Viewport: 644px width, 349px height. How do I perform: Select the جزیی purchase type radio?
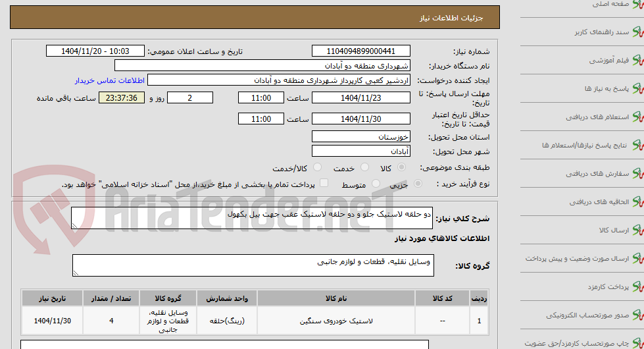click(418, 184)
